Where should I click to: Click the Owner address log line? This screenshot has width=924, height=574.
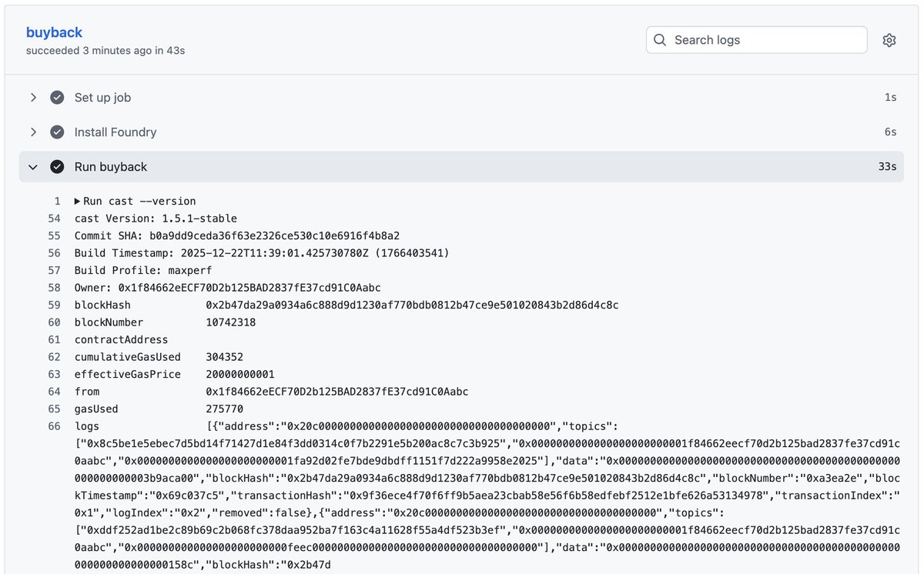(x=228, y=288)
